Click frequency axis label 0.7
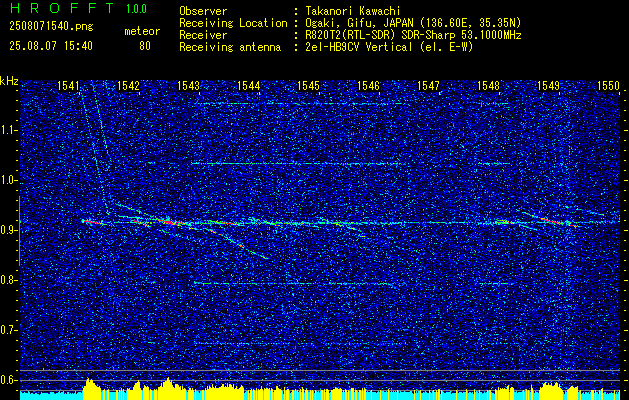The image size is (629, 400). coord(8,330)
